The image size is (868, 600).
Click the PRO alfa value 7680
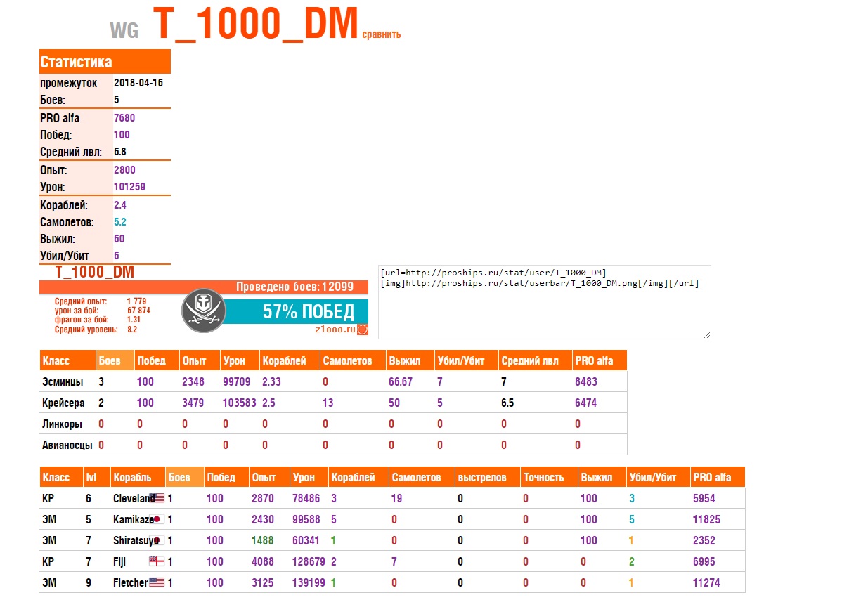pos(124,118)
